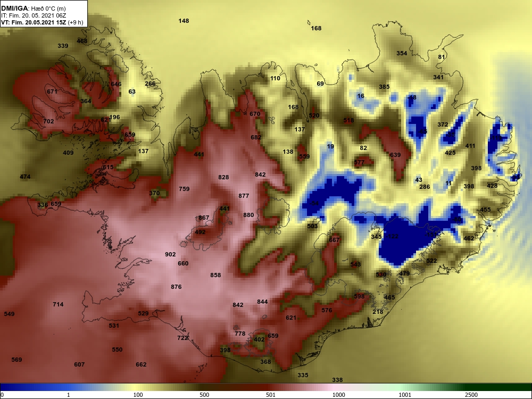Screen dimensions: 532x399
Task: Select the offshore value 607
Action: click(79, 365)
